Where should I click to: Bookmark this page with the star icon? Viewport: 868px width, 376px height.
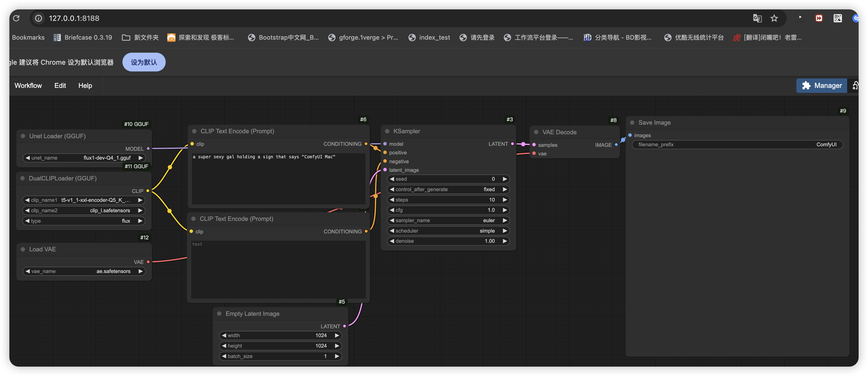(774, 18)
